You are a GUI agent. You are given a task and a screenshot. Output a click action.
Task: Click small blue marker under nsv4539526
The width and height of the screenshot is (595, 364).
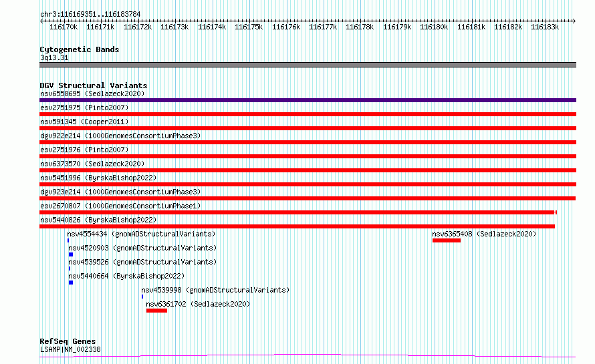coord(70,268)
